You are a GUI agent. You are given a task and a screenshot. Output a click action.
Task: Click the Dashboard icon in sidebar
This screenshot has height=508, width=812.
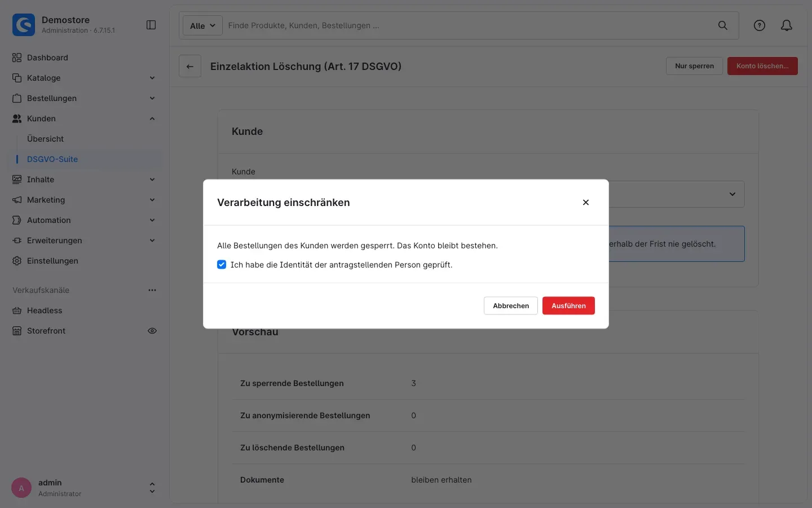point(17,58)
